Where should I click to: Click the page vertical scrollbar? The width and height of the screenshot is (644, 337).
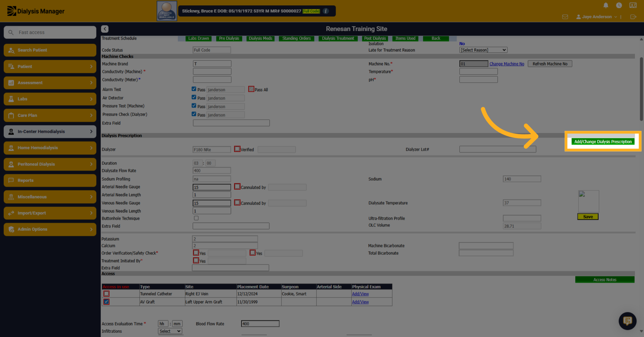tap(641, 88)
